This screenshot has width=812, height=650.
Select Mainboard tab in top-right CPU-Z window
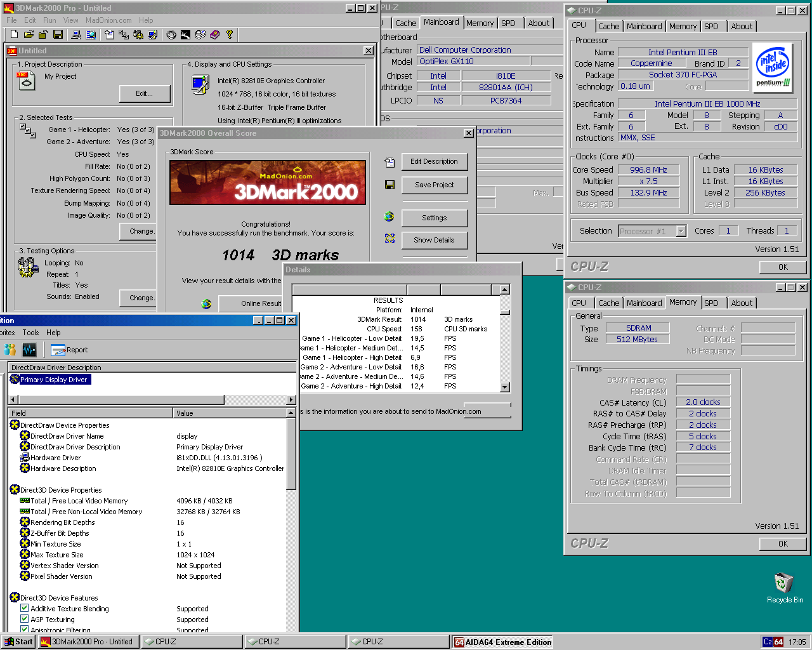[644, 26]
